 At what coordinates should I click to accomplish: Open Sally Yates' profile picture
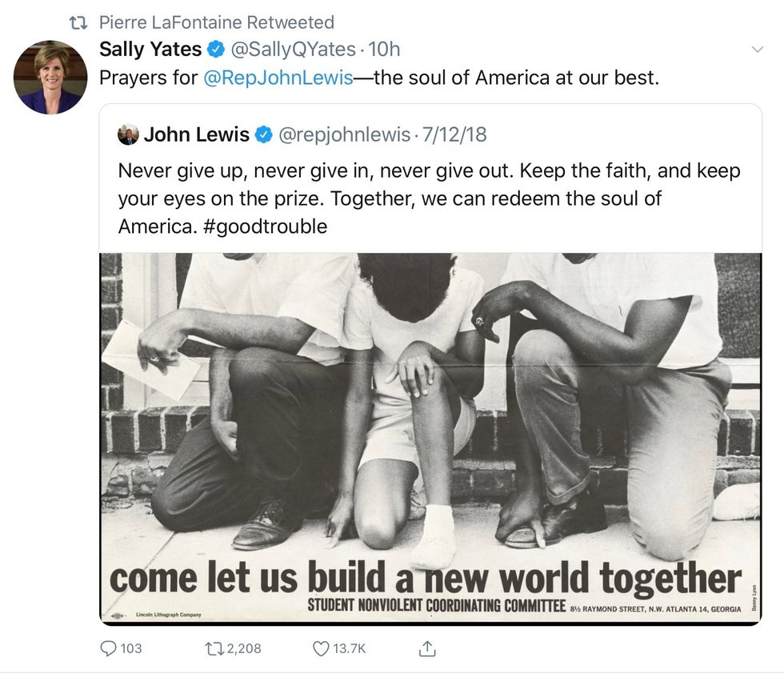[x=50, y=78]
